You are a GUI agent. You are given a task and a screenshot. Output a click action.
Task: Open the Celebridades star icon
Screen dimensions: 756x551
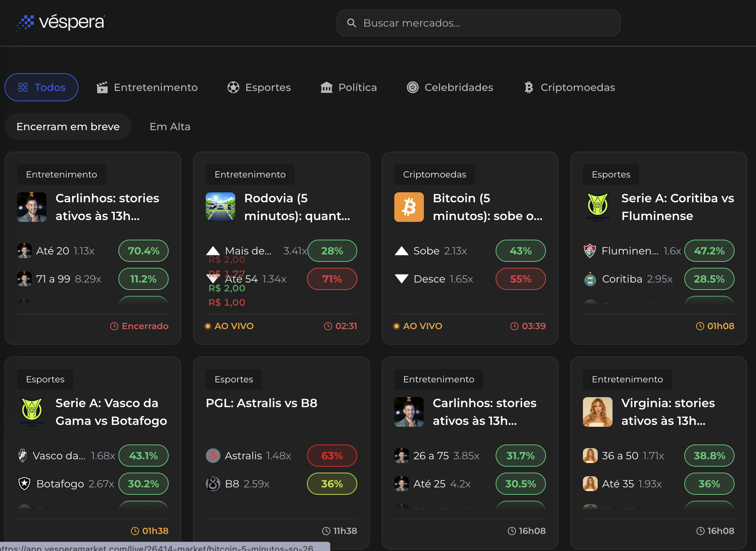[x=412, y=87]
